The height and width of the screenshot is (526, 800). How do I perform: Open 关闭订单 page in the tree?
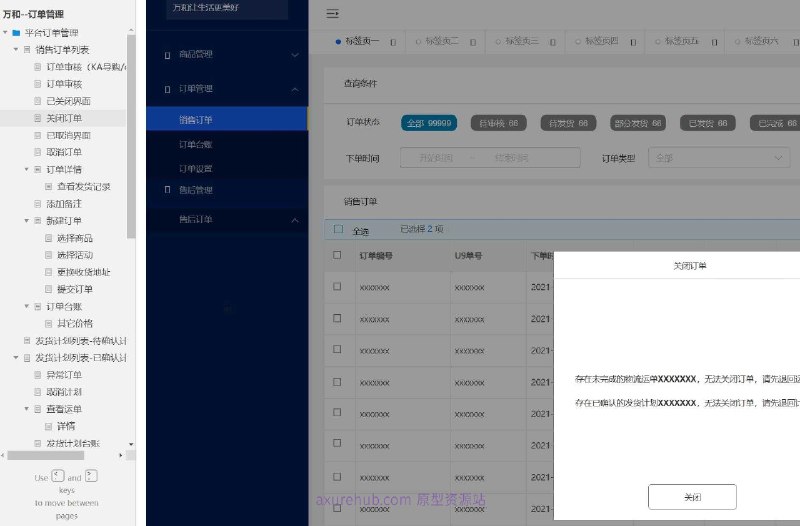pos(64,118)
